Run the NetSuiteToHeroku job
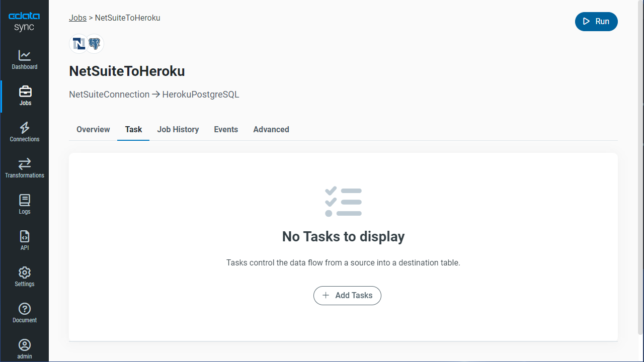 pos(596,21)
